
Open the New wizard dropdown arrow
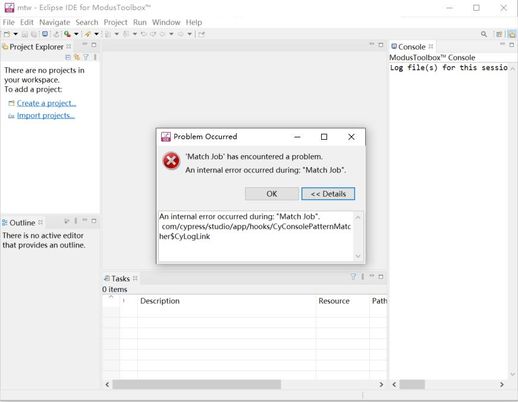(15, 34)
